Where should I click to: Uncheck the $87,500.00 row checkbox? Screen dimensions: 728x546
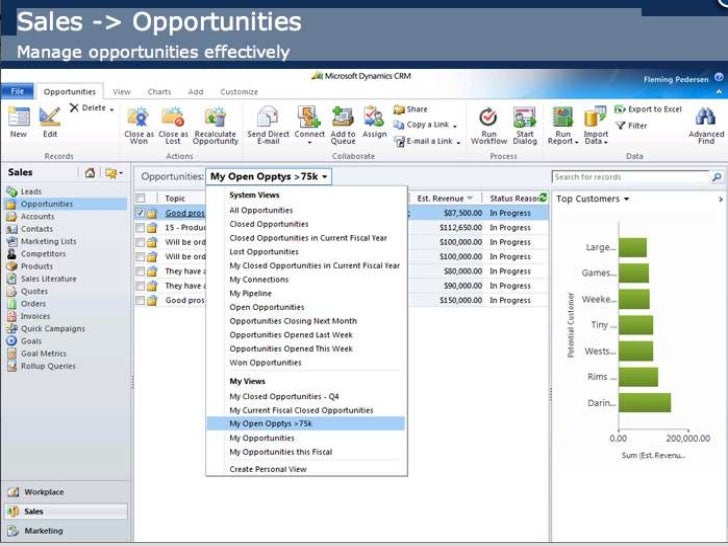point(140,213)
